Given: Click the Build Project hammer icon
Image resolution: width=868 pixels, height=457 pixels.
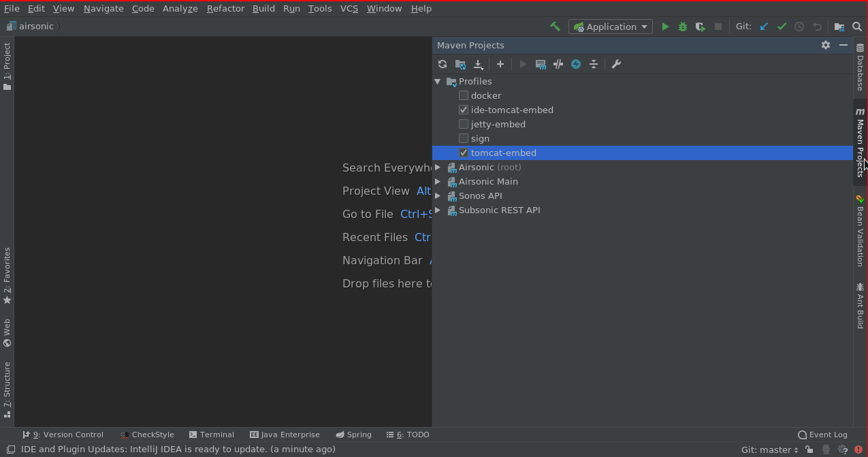Looking at the screenshot, I should (556, 27).
